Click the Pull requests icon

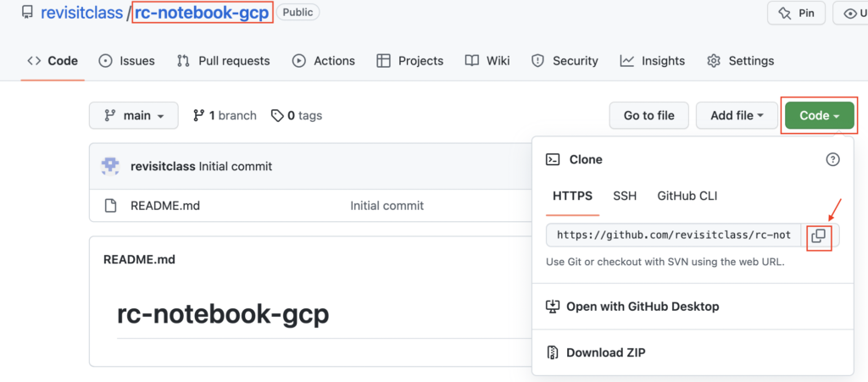(x=183, y=61)
